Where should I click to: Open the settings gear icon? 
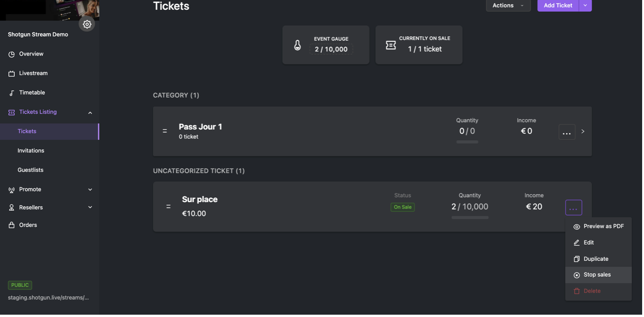87,24
